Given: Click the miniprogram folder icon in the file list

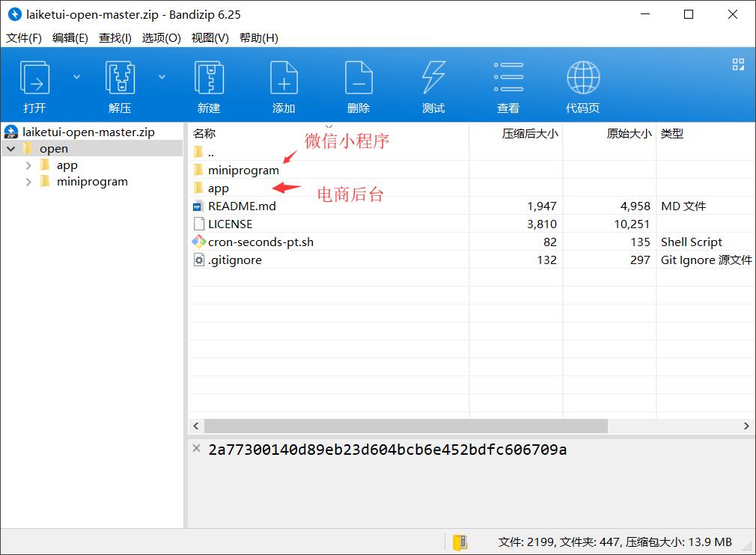Looking at the screenshot, I should tap(198, 170).
